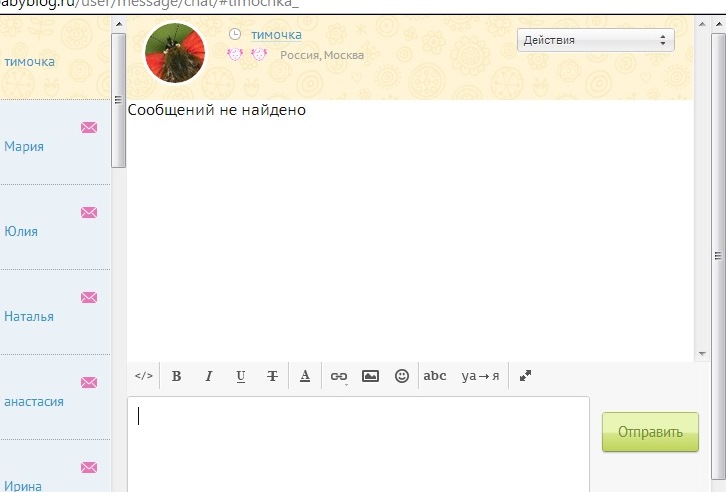Click the messages pane scroll up arrow
The height and width of the screenshot is (492, 726).
click(x=702, y=24)
